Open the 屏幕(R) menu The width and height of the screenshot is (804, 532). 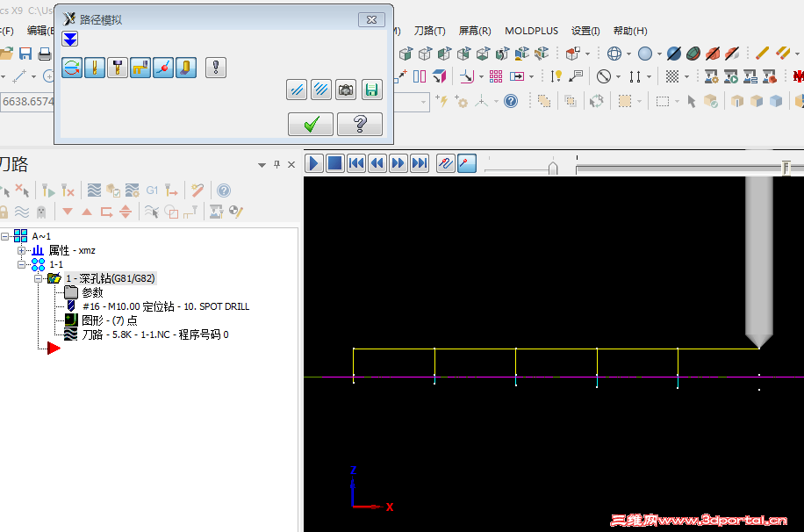[475, 31]
